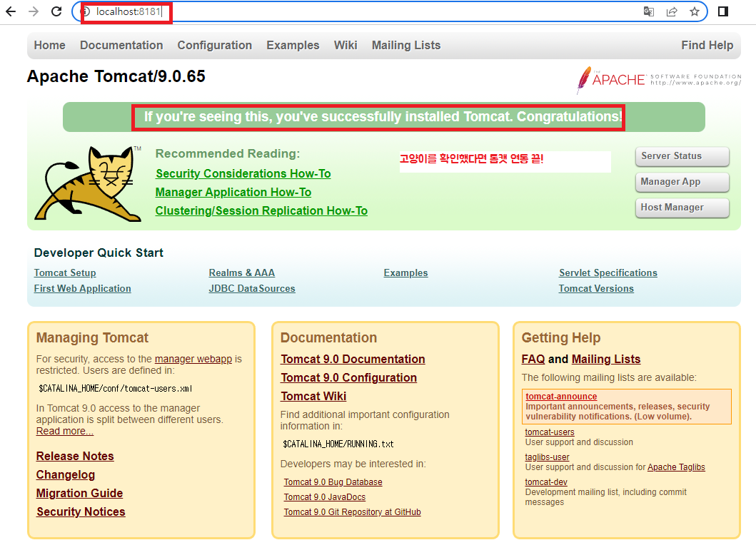Click $CATALINA_HOME/RUNNING.txt path text
The height and width of the screenshot is (540, 756).
point(338,444)
